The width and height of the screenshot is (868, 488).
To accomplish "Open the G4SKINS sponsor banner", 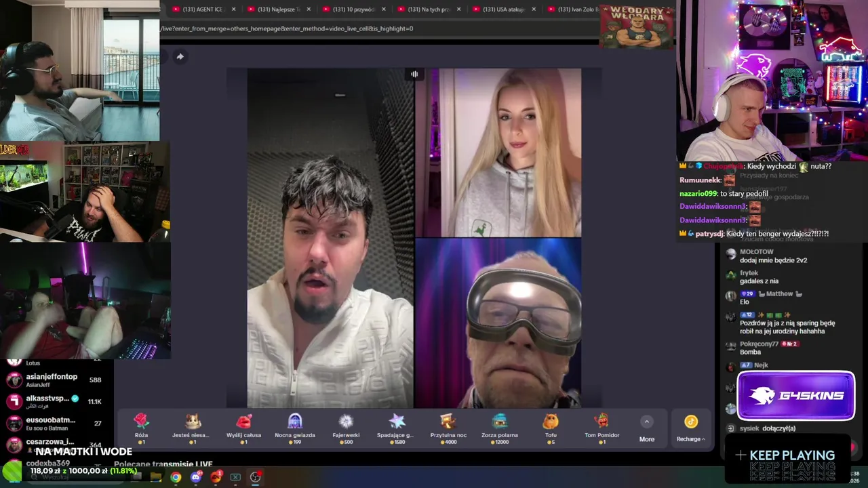I will coord(796,396).
